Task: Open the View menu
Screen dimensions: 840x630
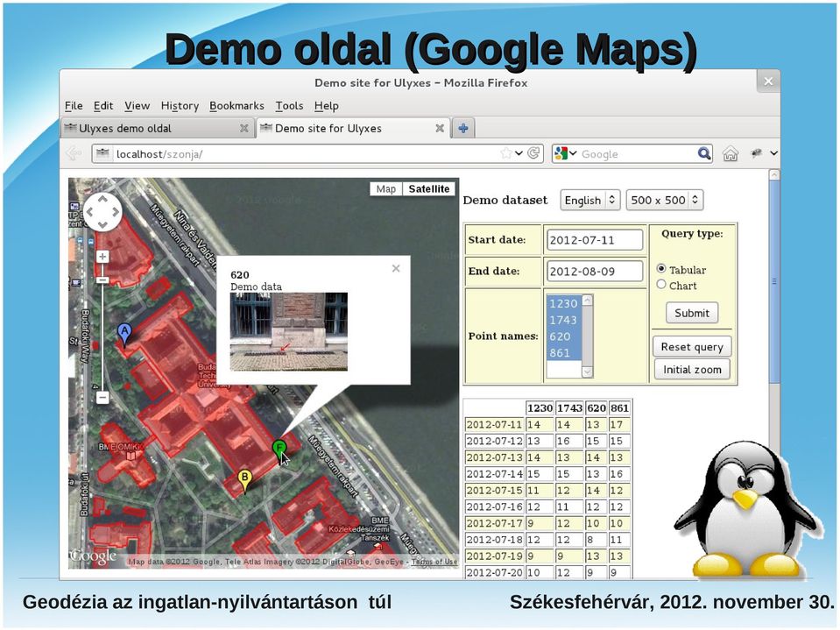Action: coord(138,105)
